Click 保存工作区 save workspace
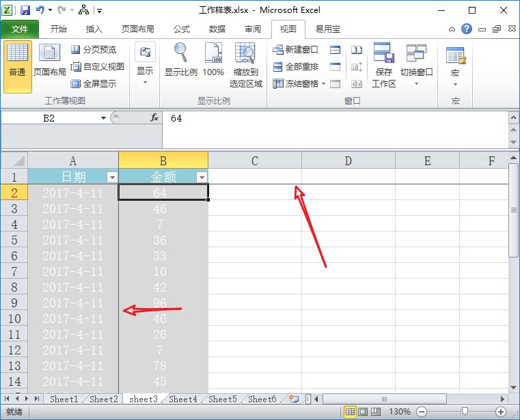Image resolution: width=520 pixels, height=420 pixels. [384, 66]
